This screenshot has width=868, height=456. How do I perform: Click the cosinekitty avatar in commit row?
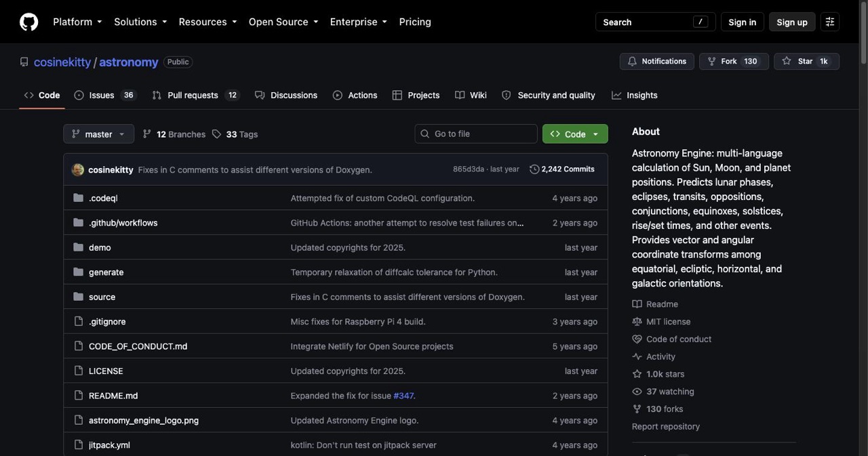pos(78,169)
